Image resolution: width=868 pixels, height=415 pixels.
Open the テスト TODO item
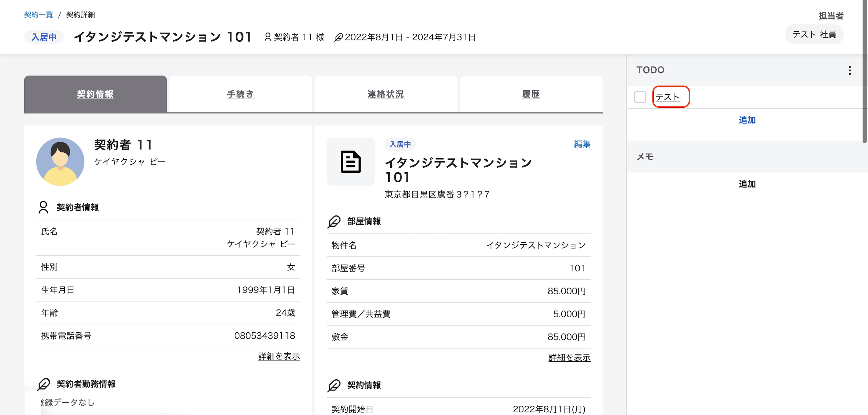[x=668, y=97]
